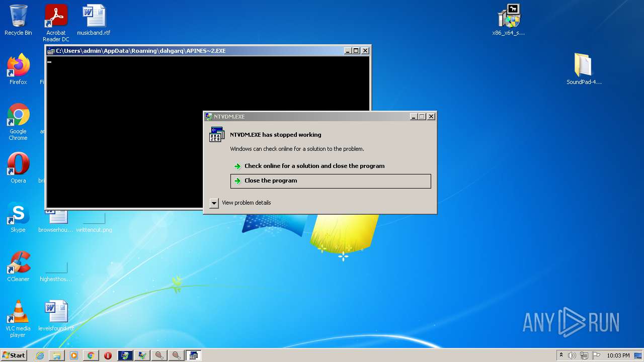Screen dimensions: 644x362
Task: Click the Show desktop button
Action: (x=638, y=355)
